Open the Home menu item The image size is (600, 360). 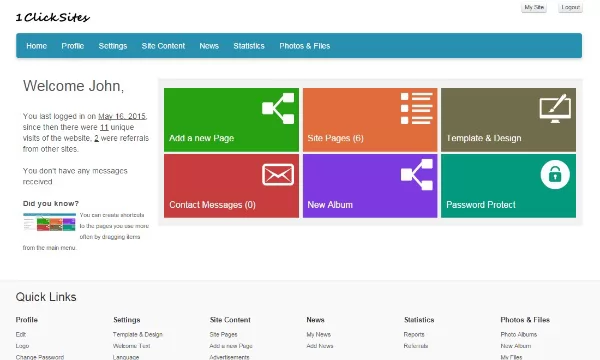click(x=37, y=46)
